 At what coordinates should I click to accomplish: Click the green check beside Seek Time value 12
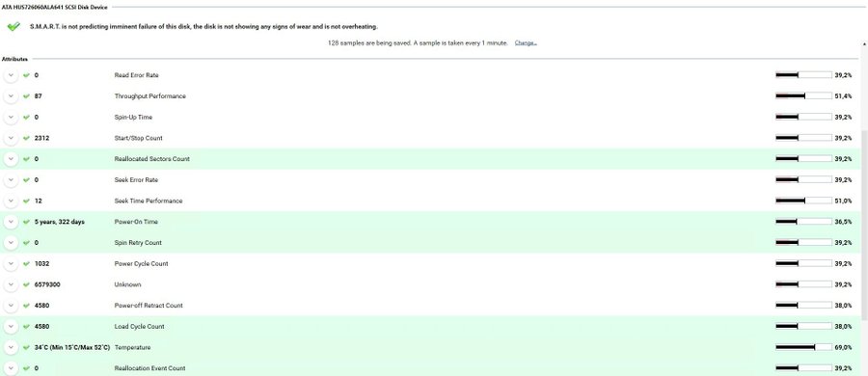click(26, 201)
